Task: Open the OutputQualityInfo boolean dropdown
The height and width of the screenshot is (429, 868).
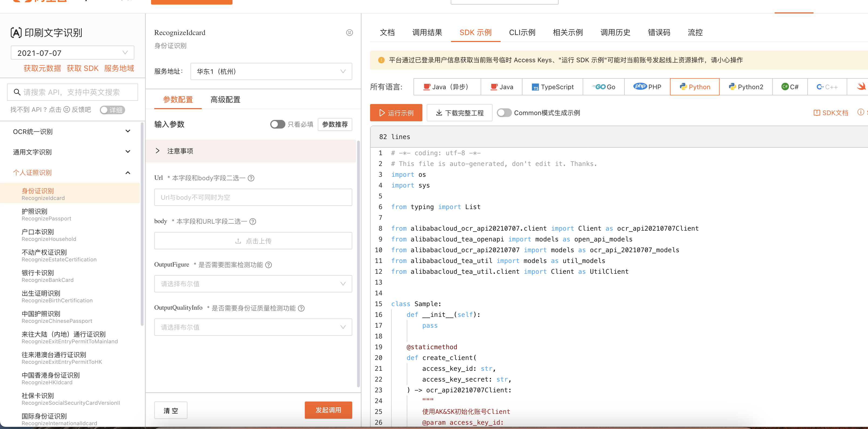Action: (253, 327)
